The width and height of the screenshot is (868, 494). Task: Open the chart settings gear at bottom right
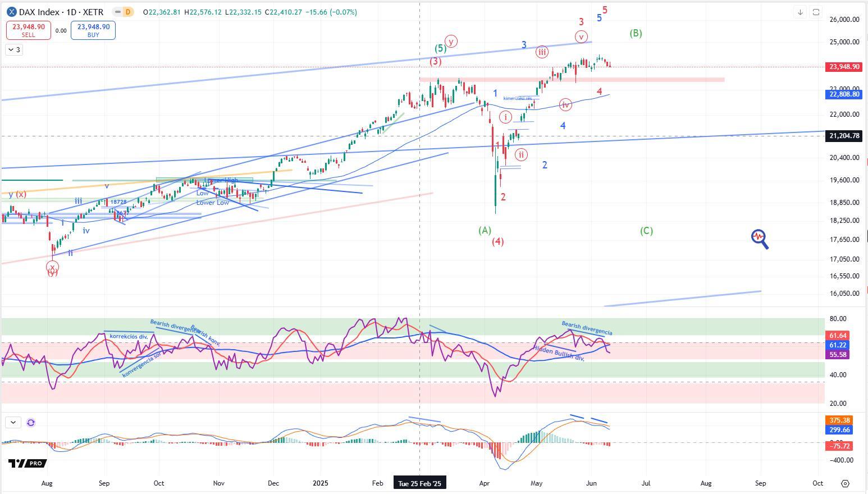846,483
